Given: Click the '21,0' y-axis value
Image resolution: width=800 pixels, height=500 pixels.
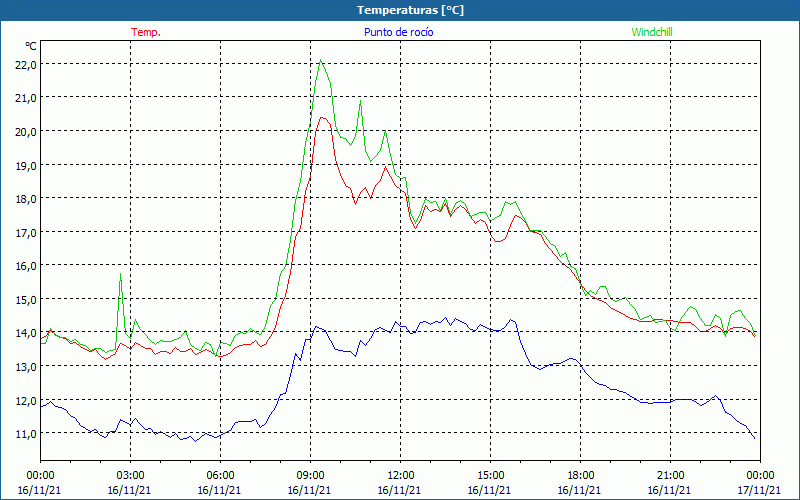Looking at the screenshot, I should 26,97.
